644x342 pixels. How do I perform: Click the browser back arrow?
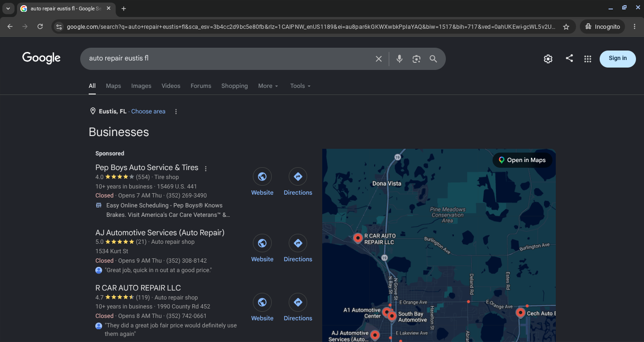[x=10, y=27]
